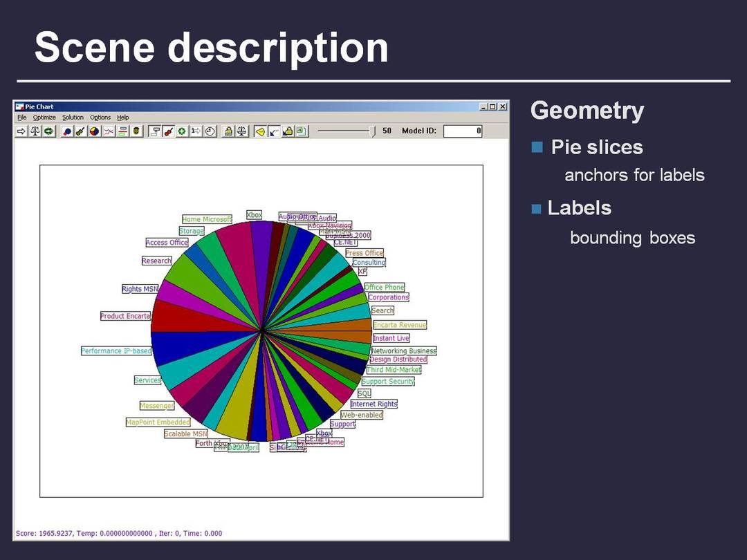Image resolution: width=747 pixels, height=560 pixels.
Task: Click the slider value '50'
Action: (x=387, y=131)
